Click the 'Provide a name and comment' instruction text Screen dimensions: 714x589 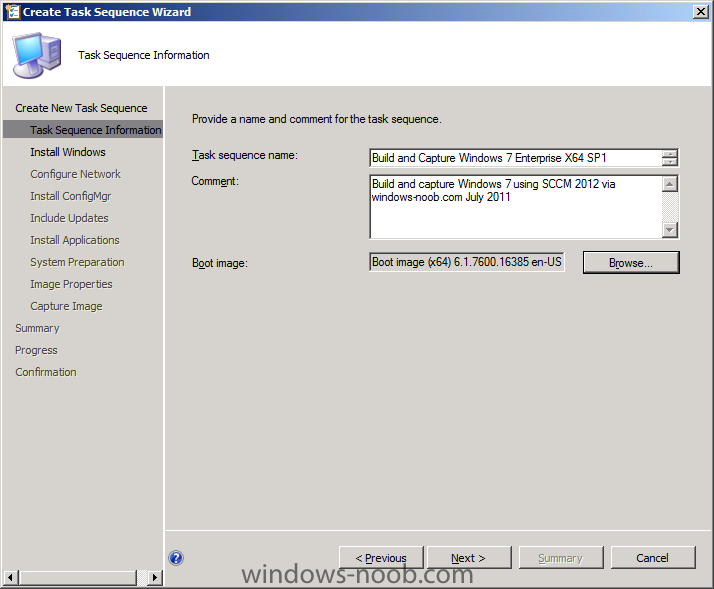[x=317, y=119]
